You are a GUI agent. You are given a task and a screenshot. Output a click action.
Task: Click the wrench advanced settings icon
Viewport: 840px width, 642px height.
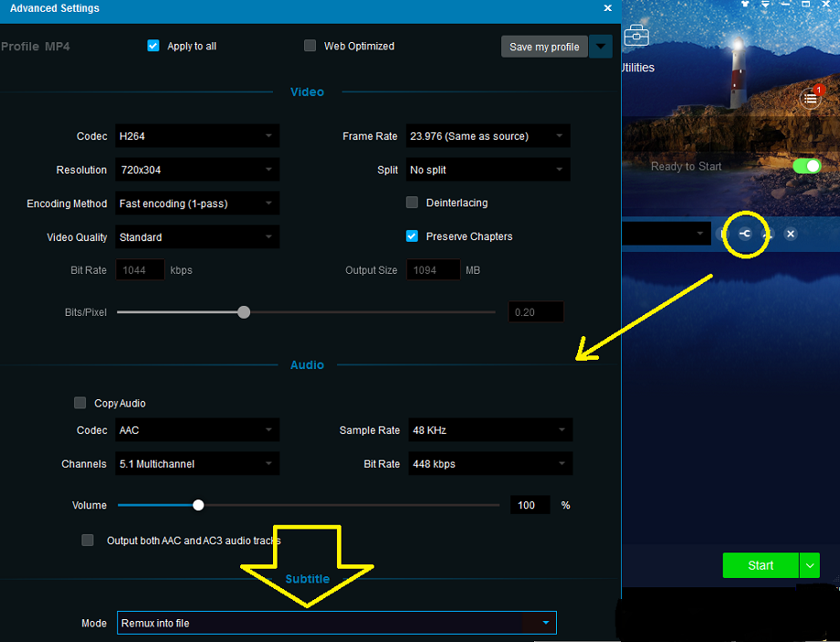pos(745,234)
